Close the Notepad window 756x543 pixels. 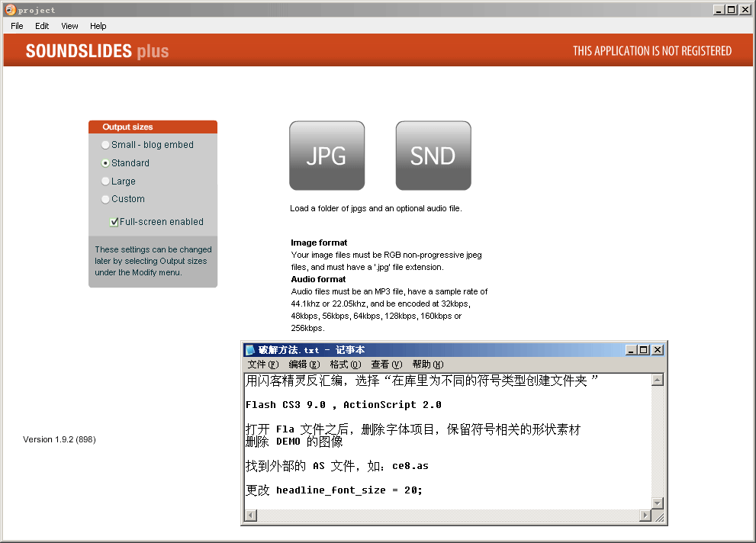(657, 350)
